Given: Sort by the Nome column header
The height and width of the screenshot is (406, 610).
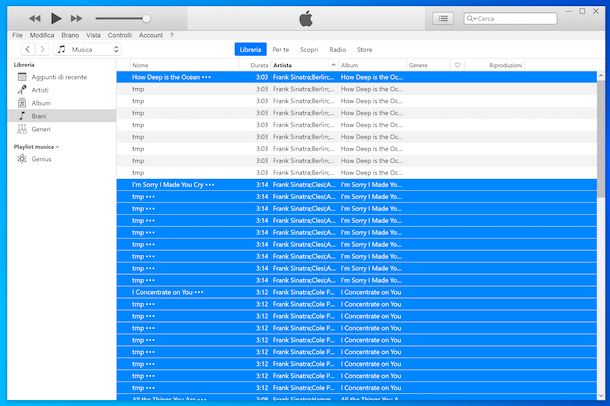Looking at the screenshot, I should [184, 65].
